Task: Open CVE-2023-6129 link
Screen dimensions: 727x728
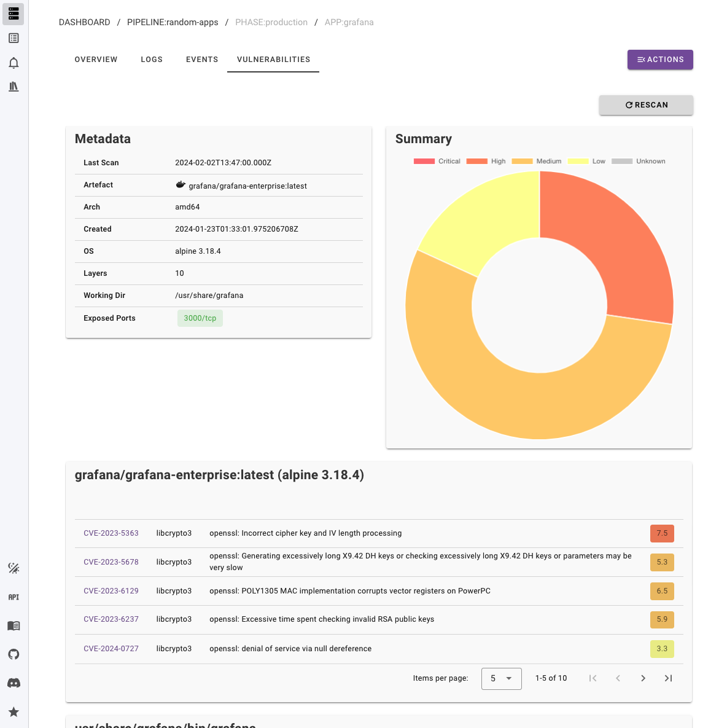Action: click(x=111, y=590)
